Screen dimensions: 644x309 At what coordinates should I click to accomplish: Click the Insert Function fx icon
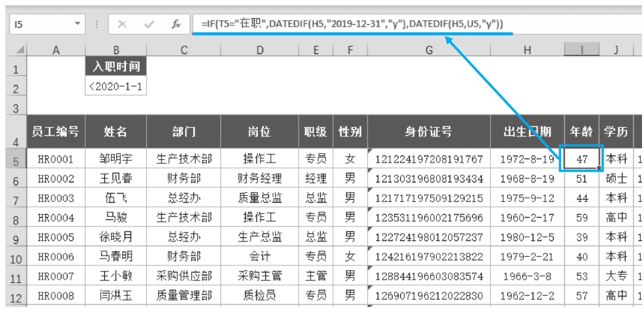click(x=176, y=24)
